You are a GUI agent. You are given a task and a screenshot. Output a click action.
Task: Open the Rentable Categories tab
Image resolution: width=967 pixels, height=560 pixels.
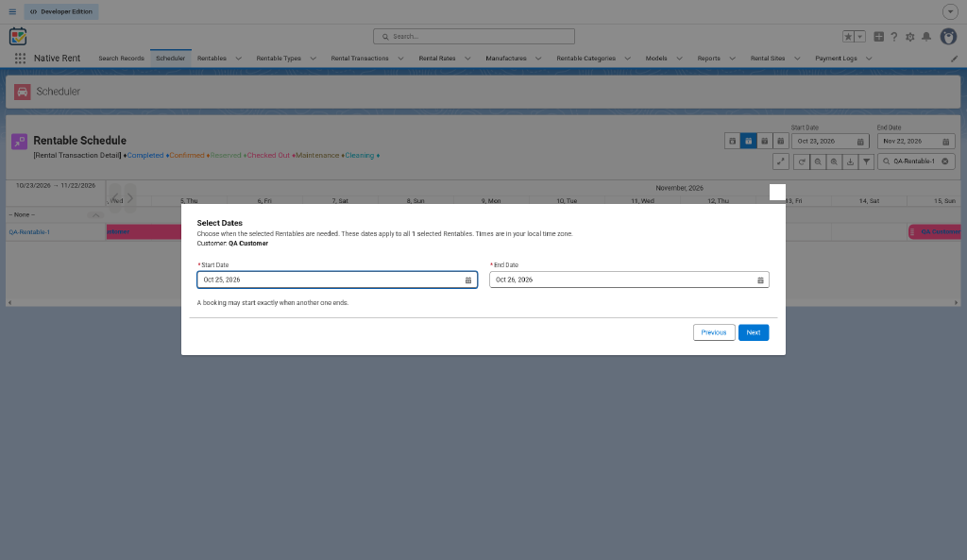585,59
